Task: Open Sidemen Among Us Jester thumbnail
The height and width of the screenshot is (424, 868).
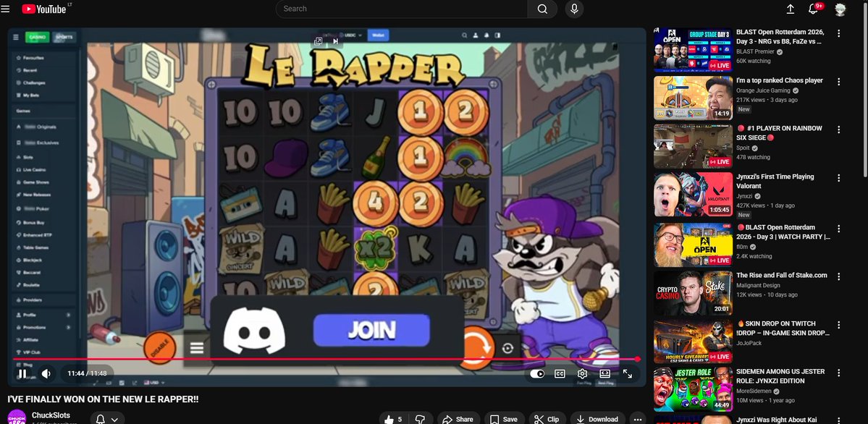Action: pyautogui.click(x=693, y=389)
